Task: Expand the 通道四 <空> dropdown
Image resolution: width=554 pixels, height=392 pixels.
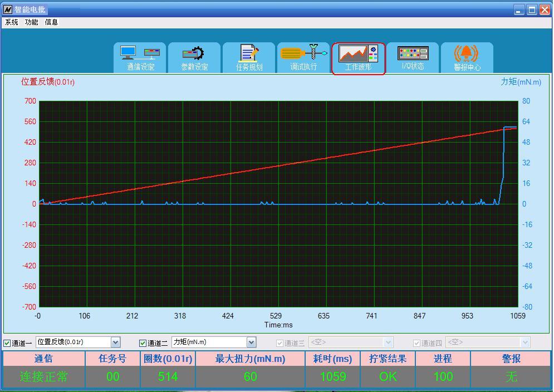Action: point(525,342)
